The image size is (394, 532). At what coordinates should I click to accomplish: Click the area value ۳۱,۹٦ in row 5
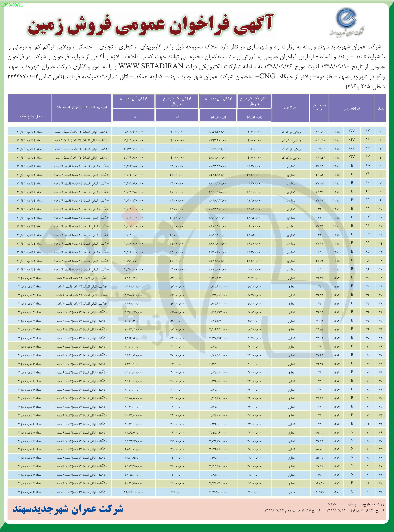[320, 166]
